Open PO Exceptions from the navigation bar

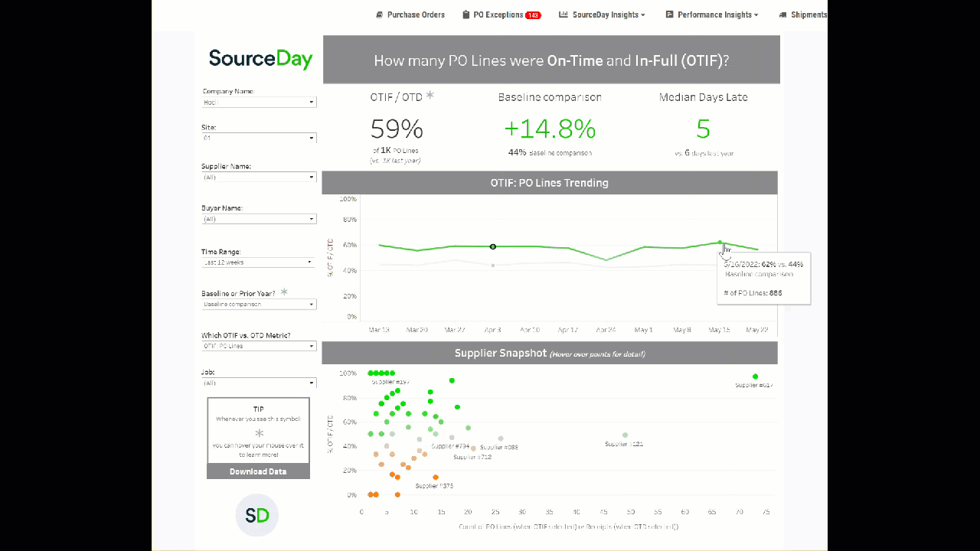[501, 15]
